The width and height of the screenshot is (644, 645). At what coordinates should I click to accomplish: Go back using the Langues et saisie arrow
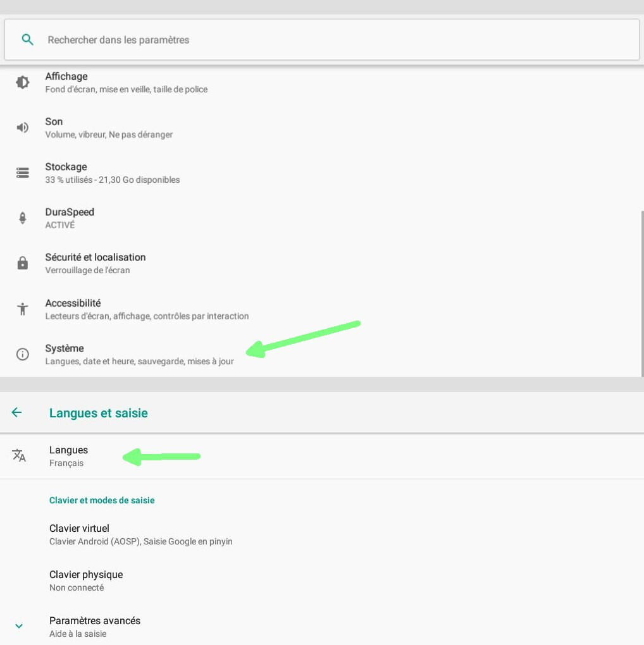point(17,412)
